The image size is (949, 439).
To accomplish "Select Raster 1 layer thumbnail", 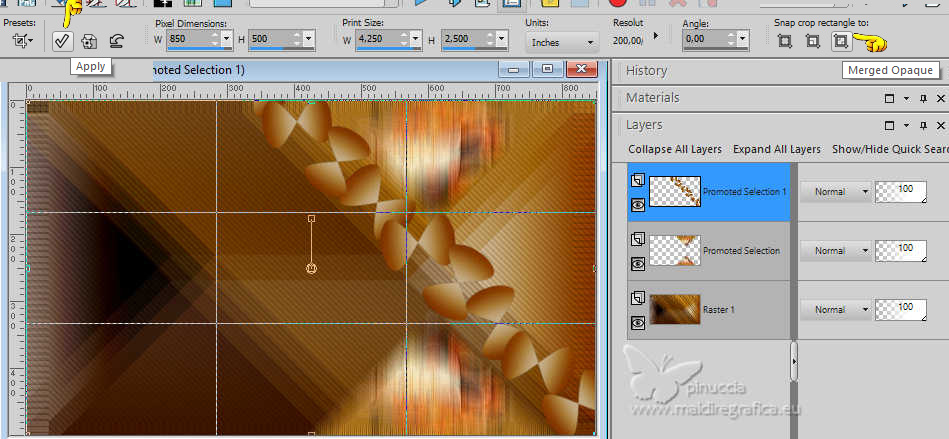I will click(x=675, y=309).
